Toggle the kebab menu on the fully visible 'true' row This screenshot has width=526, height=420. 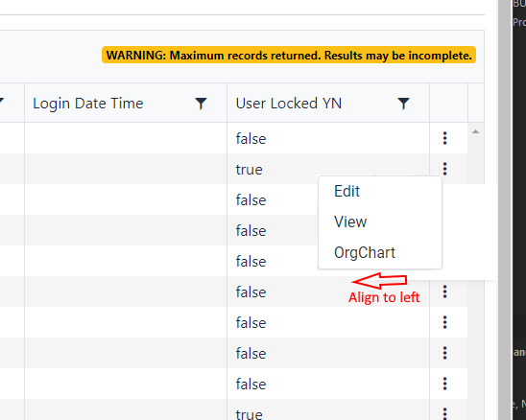coord(444,169)
